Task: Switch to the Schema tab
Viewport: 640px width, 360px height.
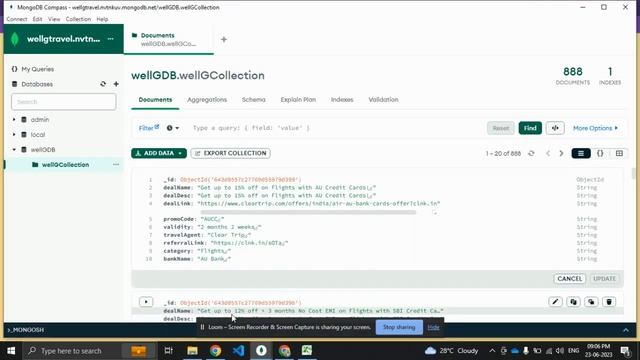Action: point(253,100)
